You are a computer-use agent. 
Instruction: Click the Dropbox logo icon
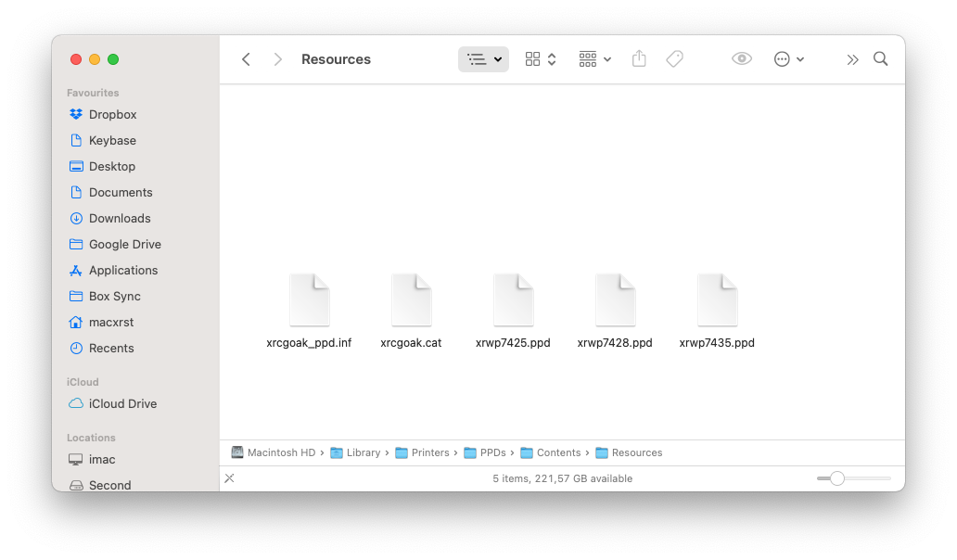click(x=76, y=114)
